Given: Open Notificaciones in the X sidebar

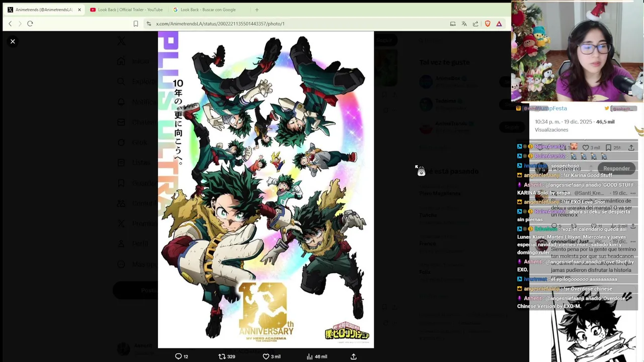Looking at the screenshot, I should click(x=137, y=102).
